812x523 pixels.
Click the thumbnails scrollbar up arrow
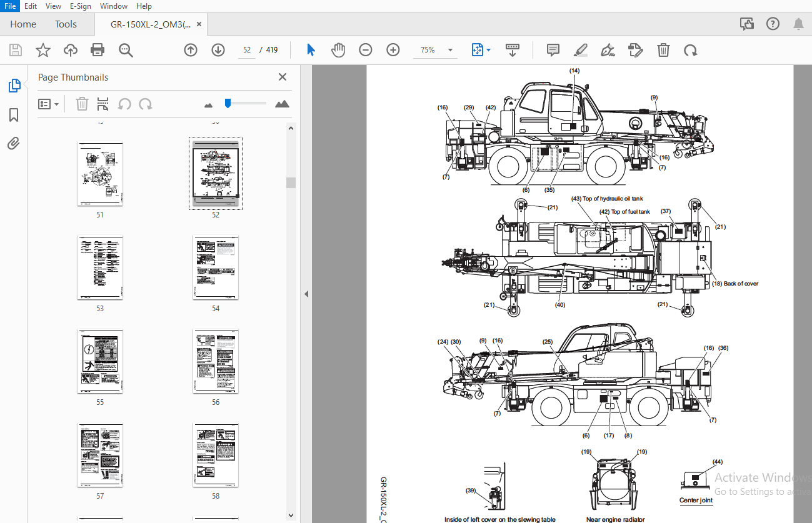(x=291, y=128)
